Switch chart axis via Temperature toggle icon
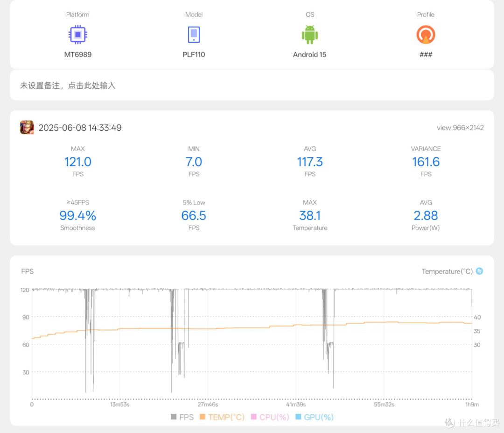The image size is (504, 433). pyautogui.click(x=479, y=271)
